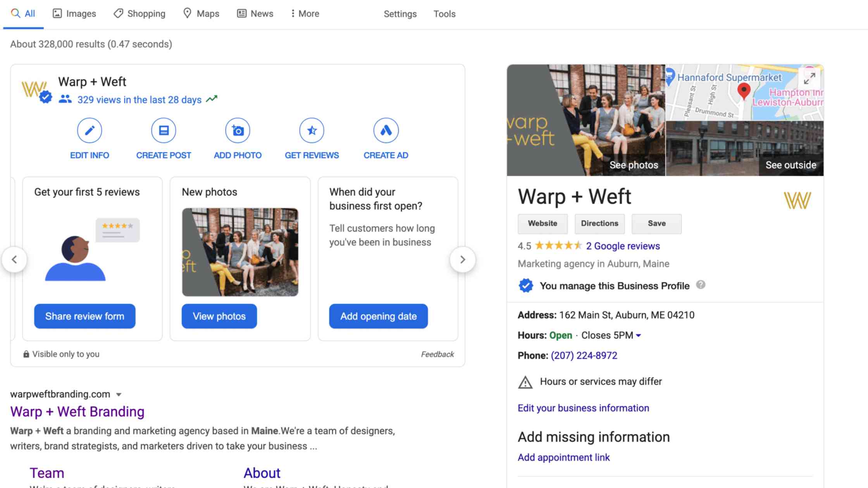
Task: Click the Edit Info pencil icon
Action: [x=90, y=131]
